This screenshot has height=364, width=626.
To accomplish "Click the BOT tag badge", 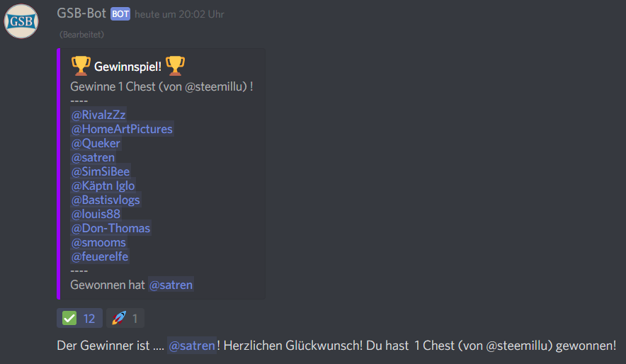I will coord(120,14).
